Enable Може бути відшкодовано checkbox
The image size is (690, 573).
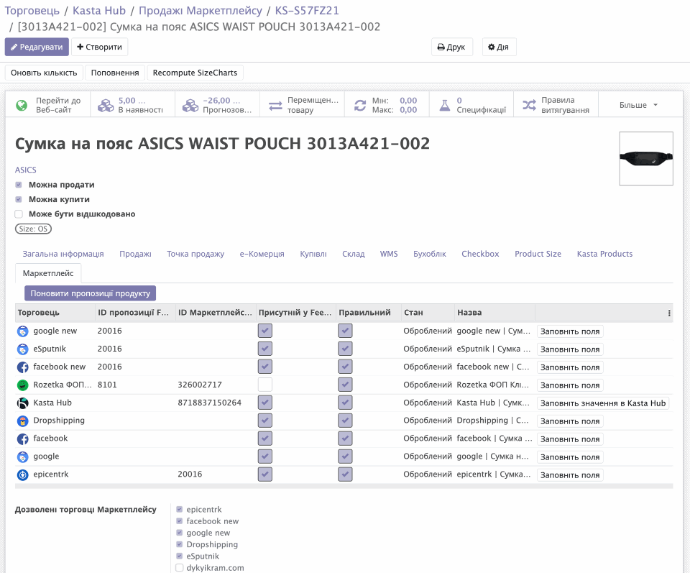[18, 214]
